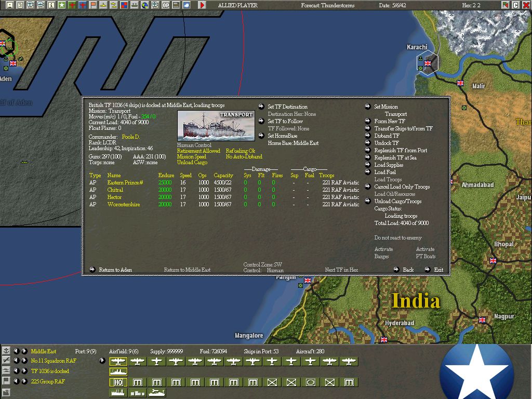Click the flag icon beside 225 Group RAF
Screen dimensions: 532x399
[6, 381]
